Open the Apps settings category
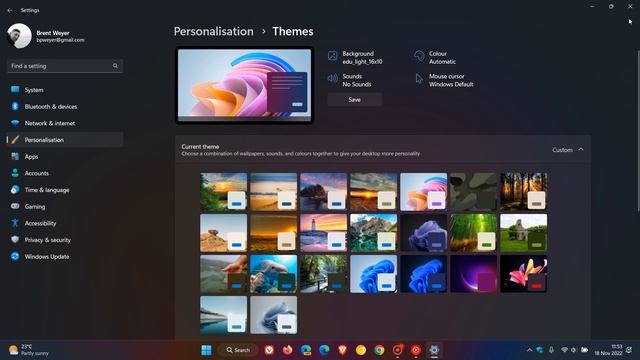 coord(65,156)
